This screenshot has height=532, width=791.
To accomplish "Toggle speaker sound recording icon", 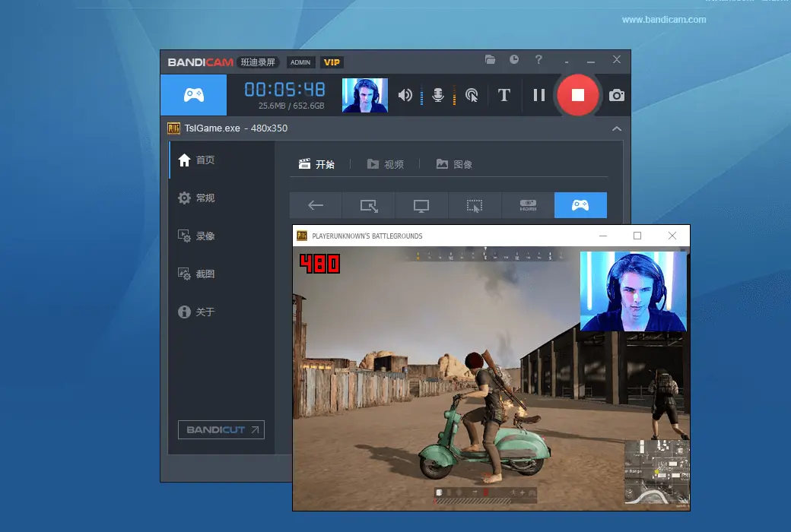I will 405,95.
